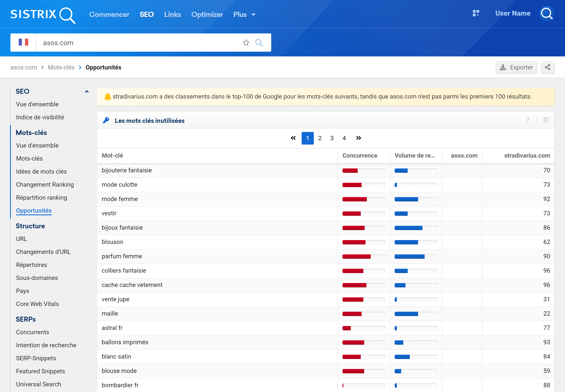Click the Mots-clés breadcrumb link
Image resolution: width=565 pixels, height=392 pixels.
click(x=61, y=67)
